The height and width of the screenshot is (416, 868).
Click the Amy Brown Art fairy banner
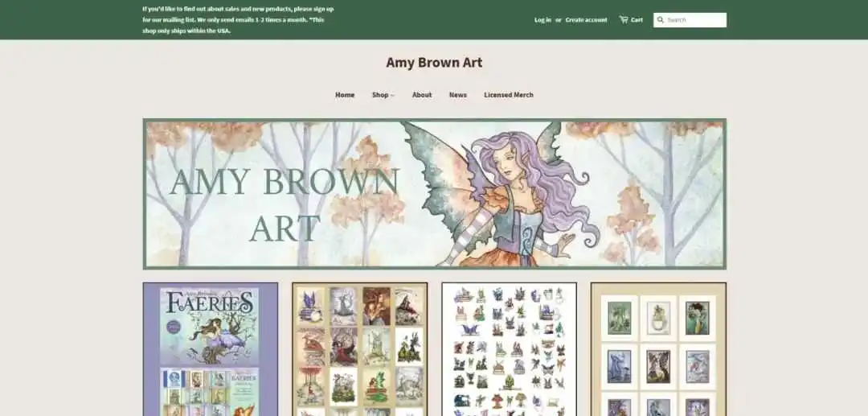pos(435,194)
